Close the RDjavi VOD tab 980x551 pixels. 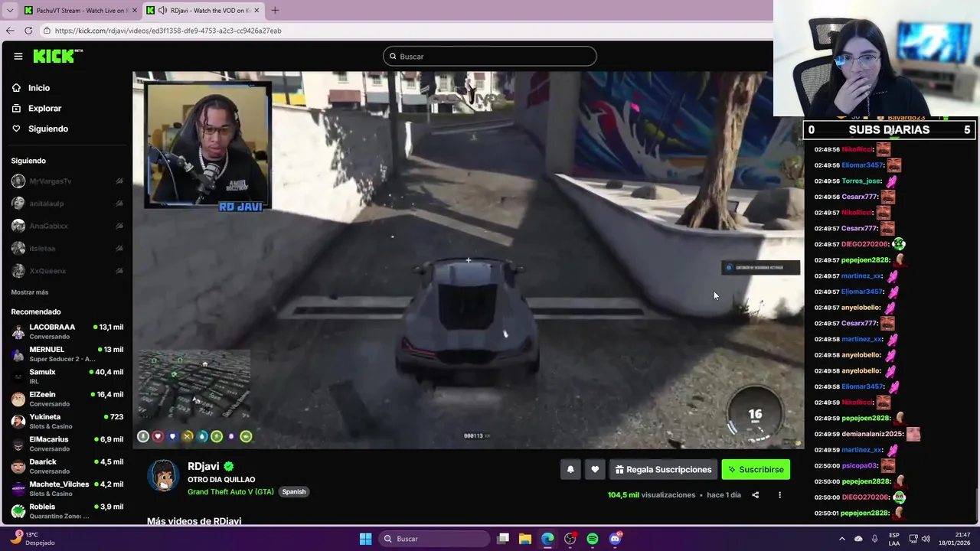255,10
